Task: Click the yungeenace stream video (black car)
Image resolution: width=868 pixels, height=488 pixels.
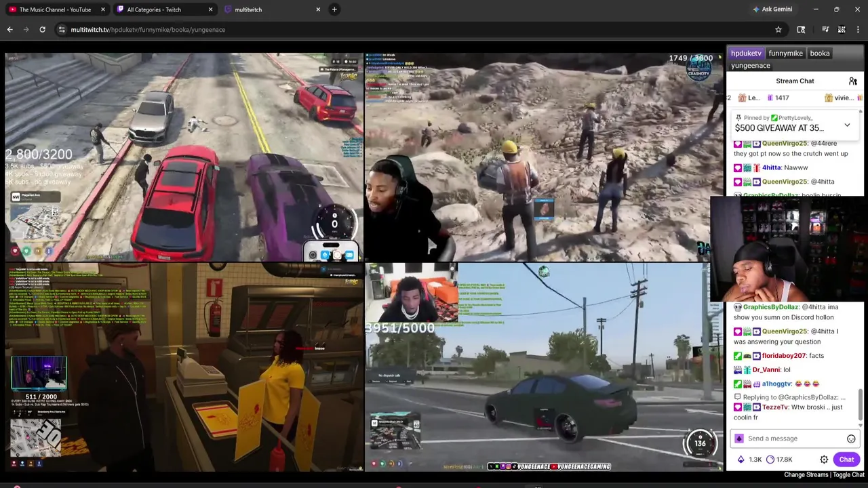Action: click(x=544, y=367)
